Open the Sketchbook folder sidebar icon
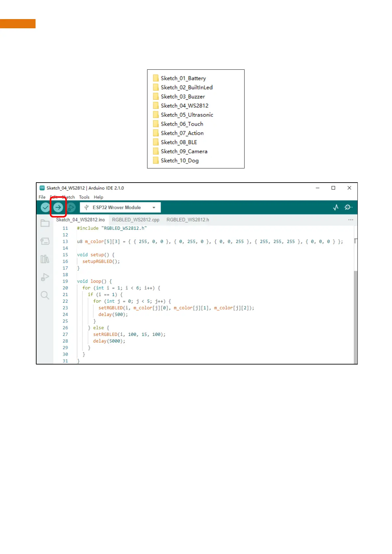 45,223
